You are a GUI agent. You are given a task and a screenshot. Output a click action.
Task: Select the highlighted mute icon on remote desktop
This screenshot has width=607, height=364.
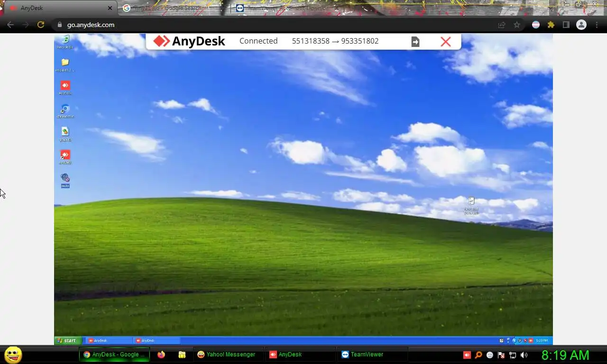tap(65, 181)
